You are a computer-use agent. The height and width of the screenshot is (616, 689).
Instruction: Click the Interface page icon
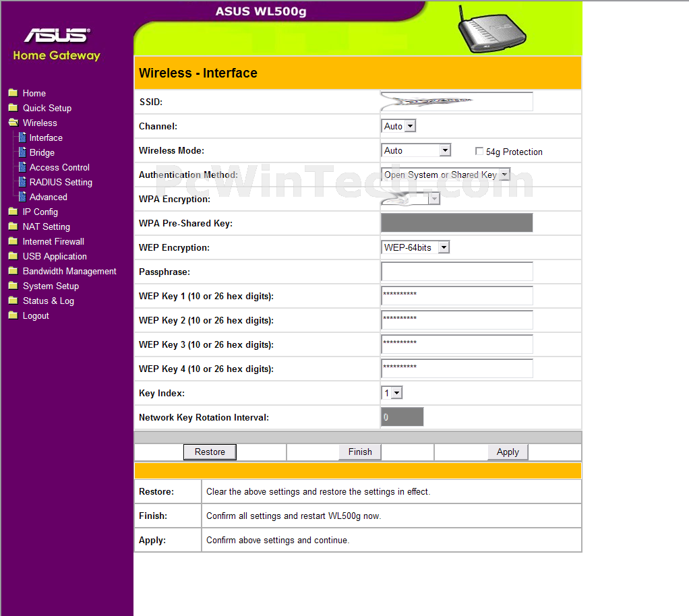point(22,137)
